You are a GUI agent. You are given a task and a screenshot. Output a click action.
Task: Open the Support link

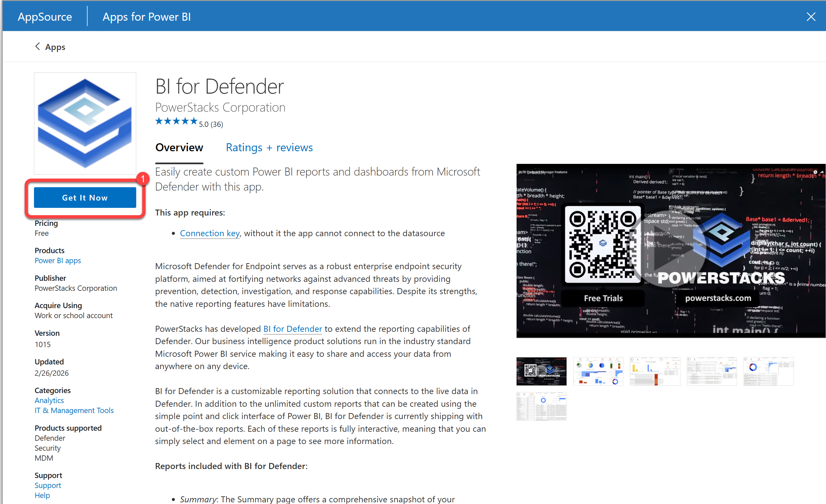[48, 485]
